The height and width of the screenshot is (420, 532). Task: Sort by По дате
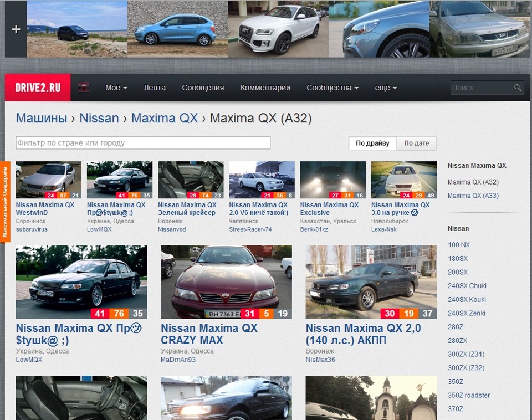click(x=416, y=143)
